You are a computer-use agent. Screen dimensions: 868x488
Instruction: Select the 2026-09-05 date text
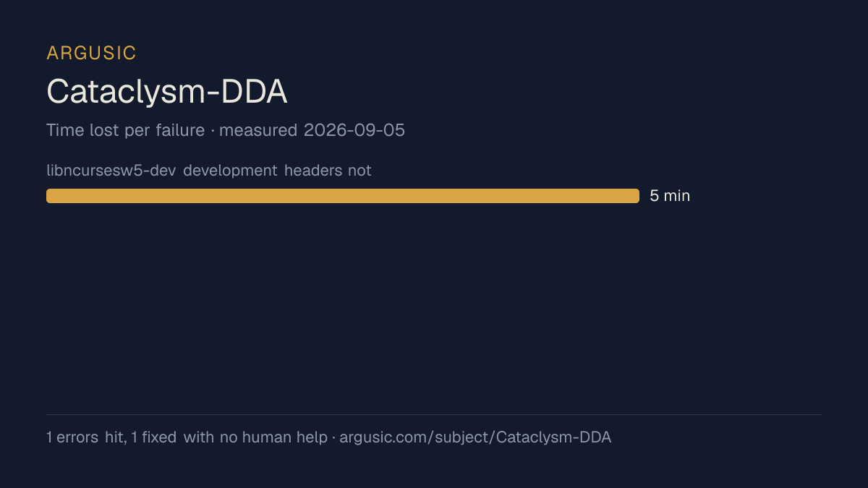click(x=354, y=130)
